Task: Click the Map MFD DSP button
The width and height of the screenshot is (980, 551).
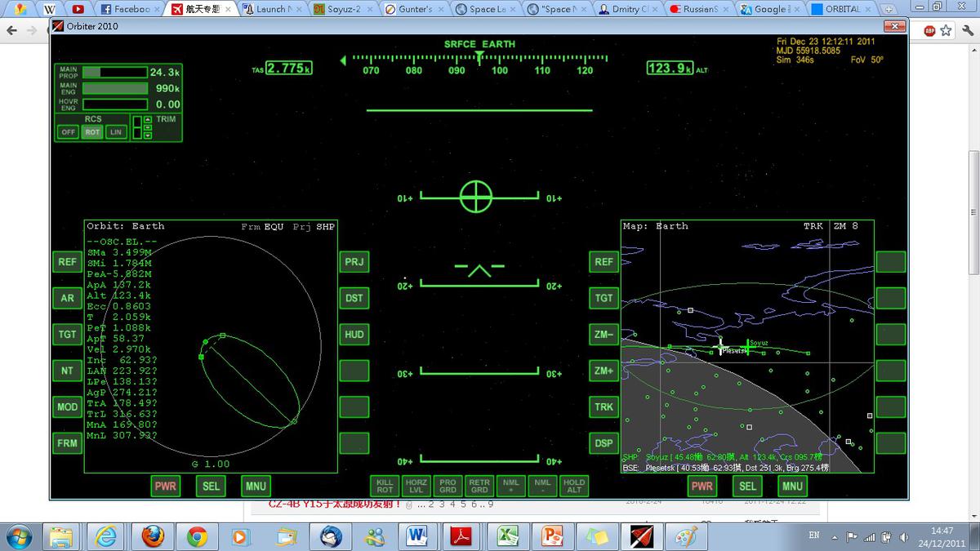Action: (604, 443)
